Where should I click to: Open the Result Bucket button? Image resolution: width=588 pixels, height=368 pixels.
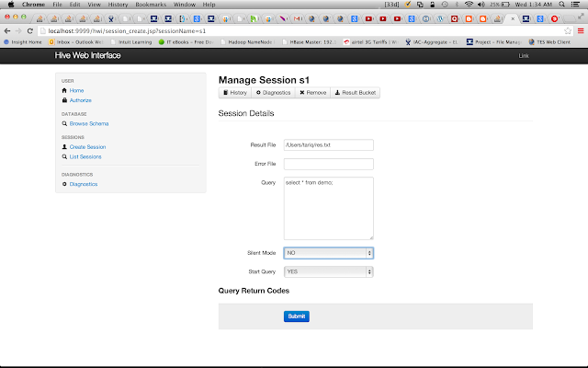pyautogui.click(x=356, y=93)
